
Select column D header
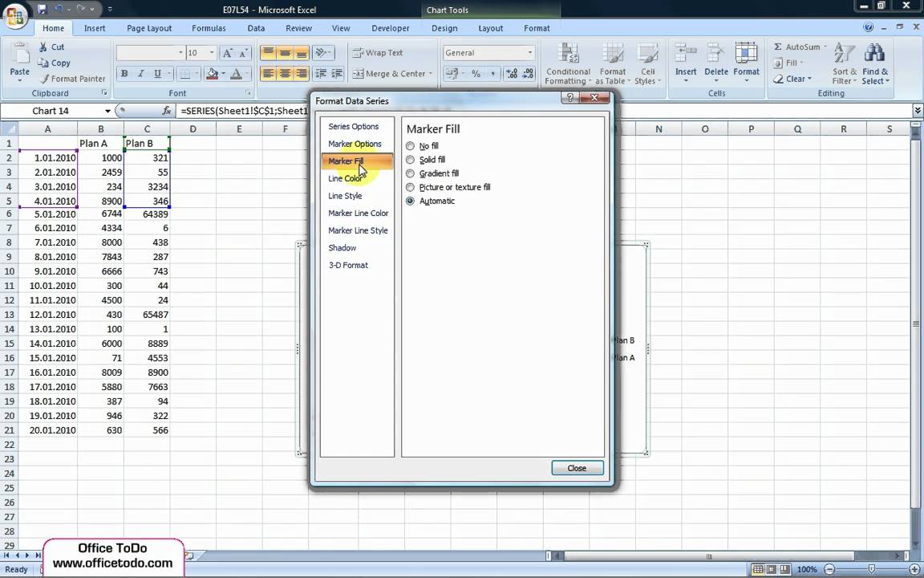(x=192, y=128)
